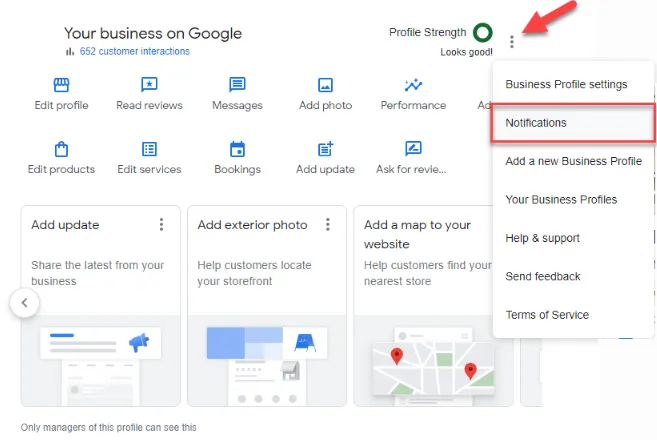Click the 'Your business on Google' heading
Image resolution: width=657 pixels, height=440 pixels.
[x=153, y=33]
